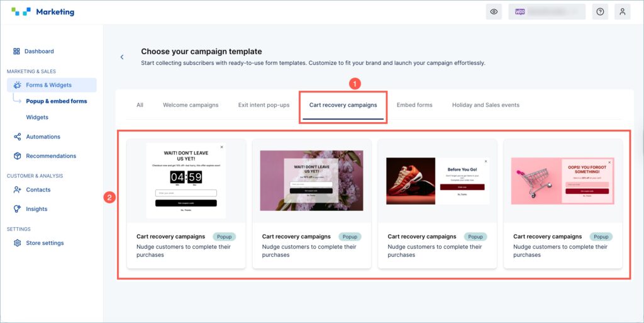Switch to Embed forms tab

pyautogui.click(x=414, y=105)
